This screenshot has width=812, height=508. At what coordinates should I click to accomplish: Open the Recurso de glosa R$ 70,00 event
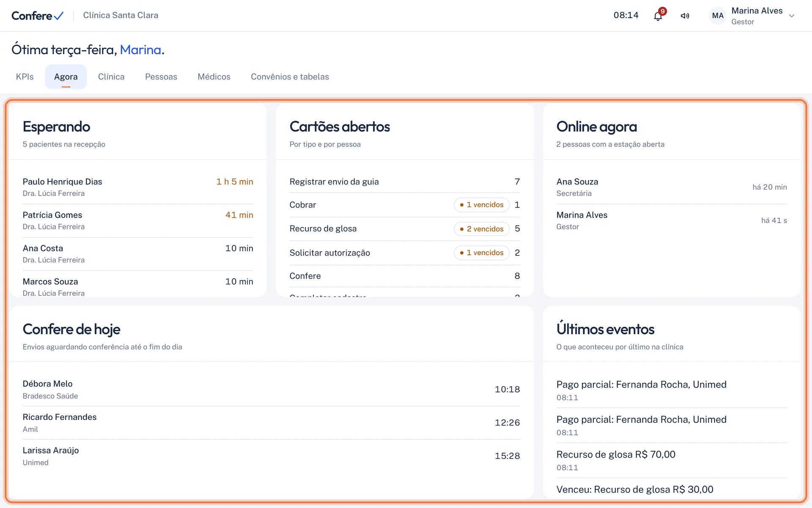[x=672, y=461]
